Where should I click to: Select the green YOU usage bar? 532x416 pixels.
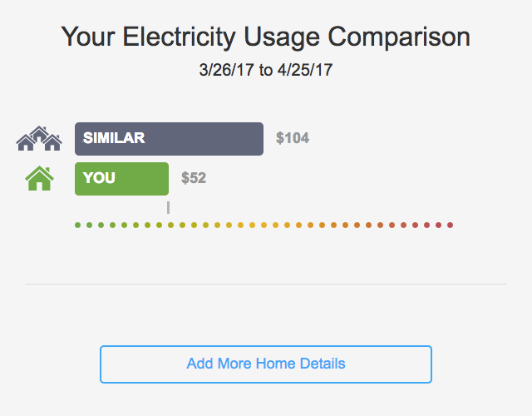coord(122,179)
